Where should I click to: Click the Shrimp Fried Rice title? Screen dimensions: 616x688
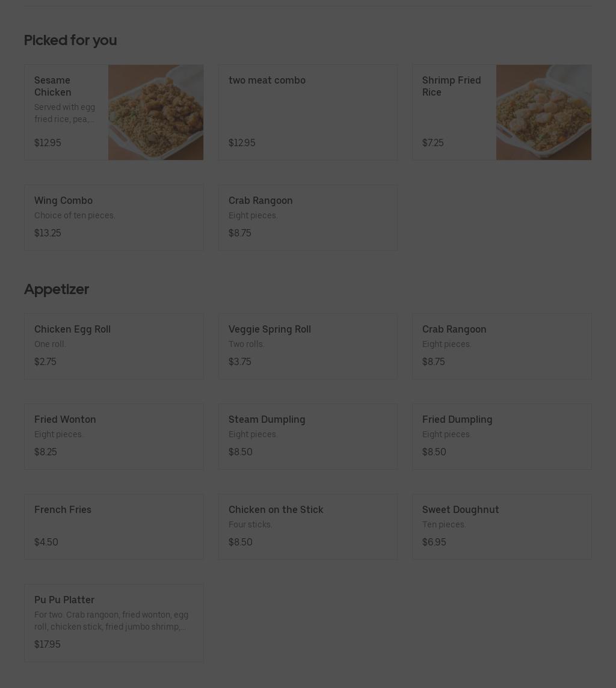(x=451, y=86)
